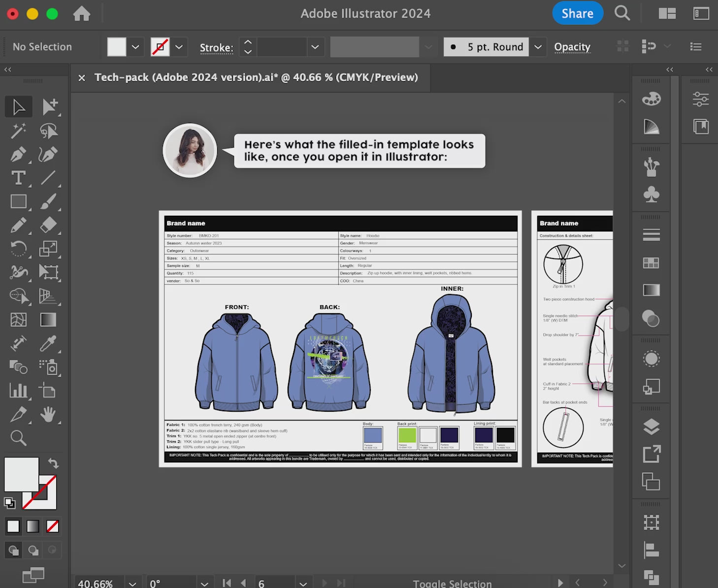Pick the Rotate tool
Screen dimensions: 718x588
tap(18, 249)
